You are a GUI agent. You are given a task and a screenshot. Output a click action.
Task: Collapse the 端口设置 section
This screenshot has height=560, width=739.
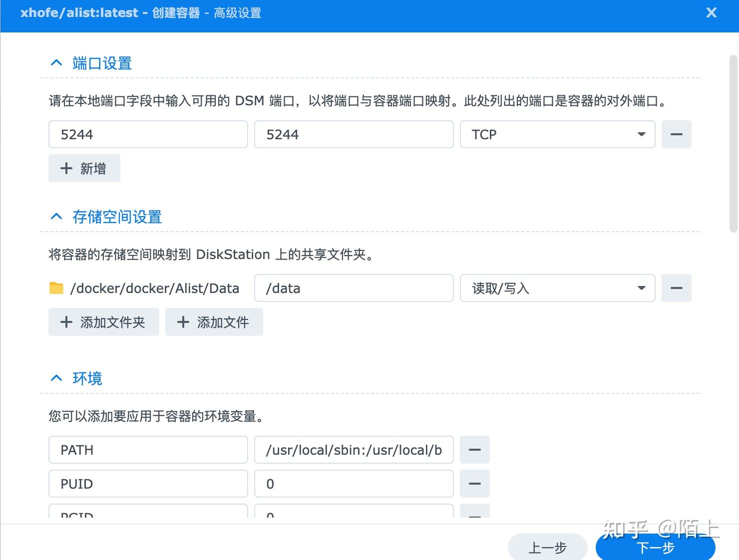tap(56, 62)
